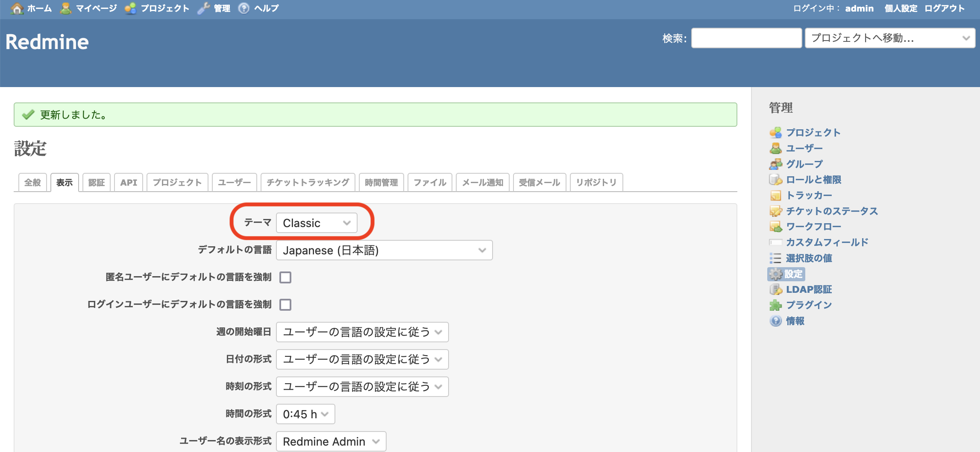Toggle ログインユーザーにデフォルトの言語を強制 checkbox

coord(285,305)
